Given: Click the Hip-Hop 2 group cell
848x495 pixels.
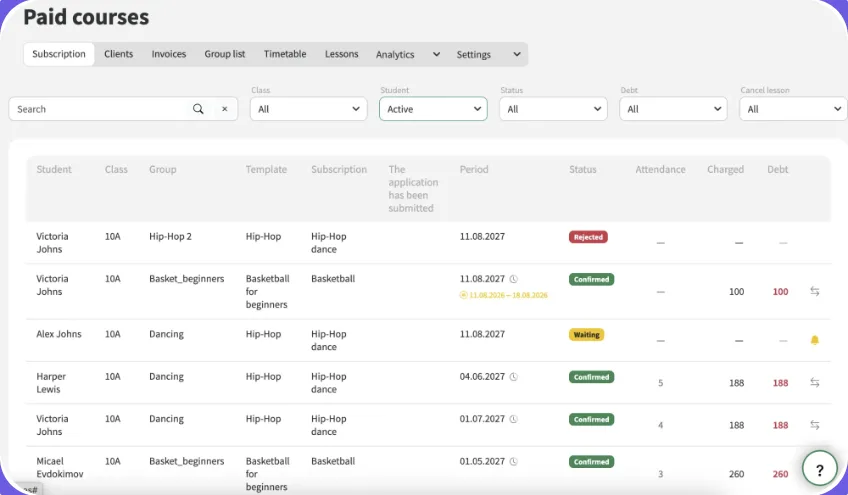Looking at the screenshot, I should click(x=170, y=236).
